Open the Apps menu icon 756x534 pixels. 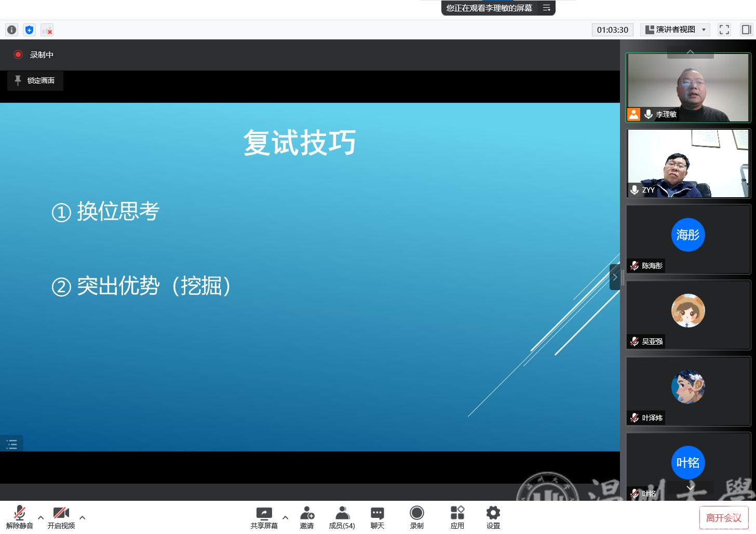coord(457,517)
